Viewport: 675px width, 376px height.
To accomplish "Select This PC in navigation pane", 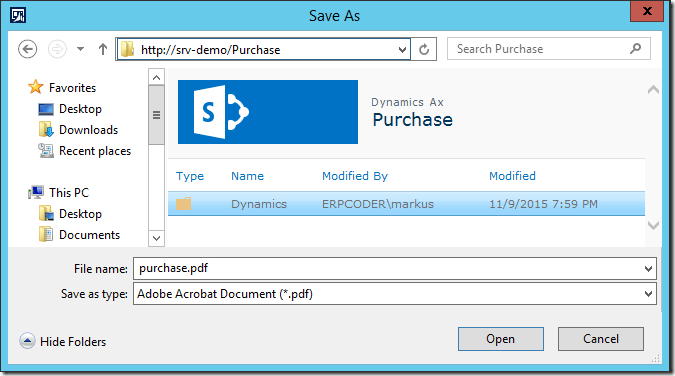I will point(69,193).
